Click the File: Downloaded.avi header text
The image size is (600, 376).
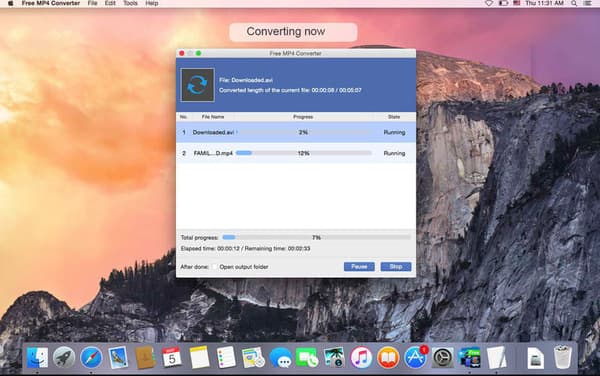click(246, 80)
